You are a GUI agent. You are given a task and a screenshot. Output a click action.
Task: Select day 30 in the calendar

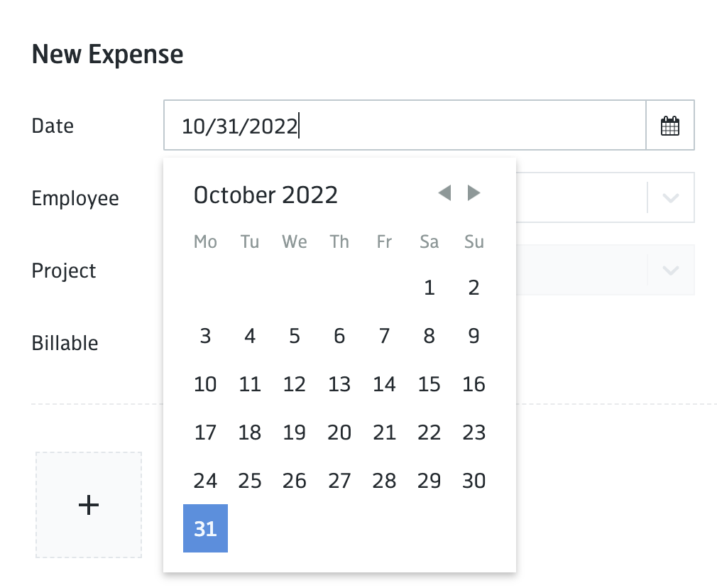[474, 481]
